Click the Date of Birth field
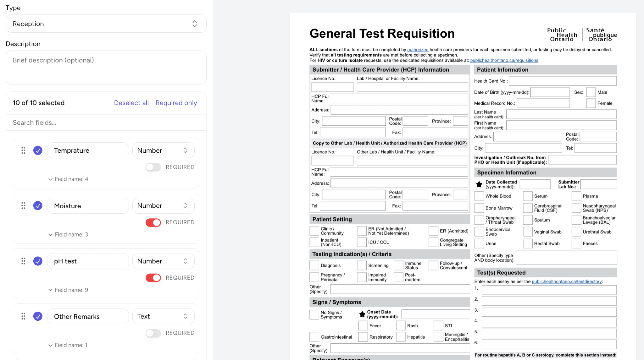Screen dimensions: 644x360 point(550,92)
